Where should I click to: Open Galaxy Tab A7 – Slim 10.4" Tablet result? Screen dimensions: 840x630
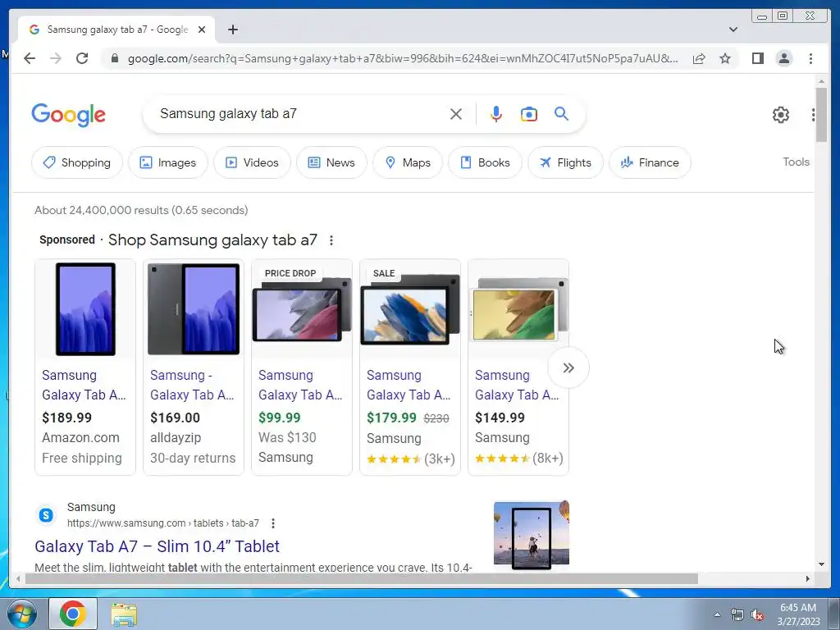157,546
